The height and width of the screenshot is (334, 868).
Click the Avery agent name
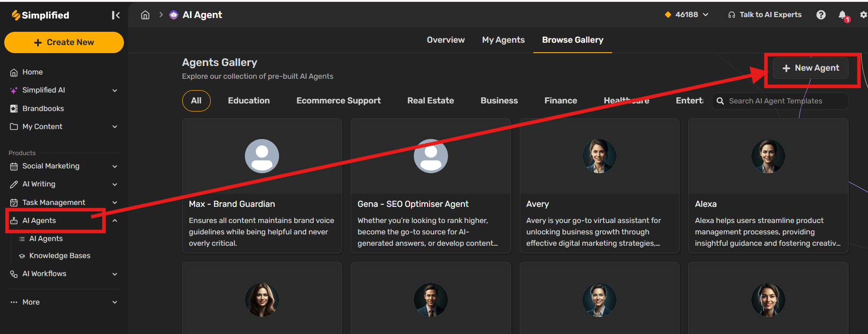click(x=538, y=204)
